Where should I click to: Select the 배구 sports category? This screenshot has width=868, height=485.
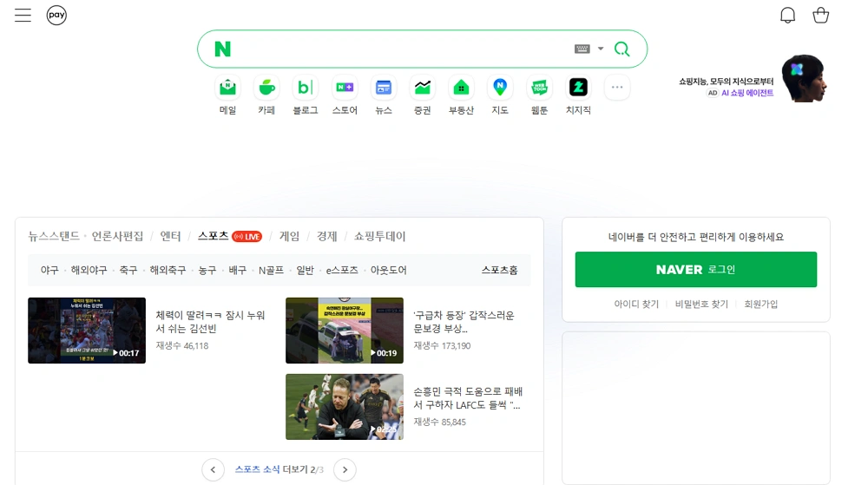[x=238, y=270]
